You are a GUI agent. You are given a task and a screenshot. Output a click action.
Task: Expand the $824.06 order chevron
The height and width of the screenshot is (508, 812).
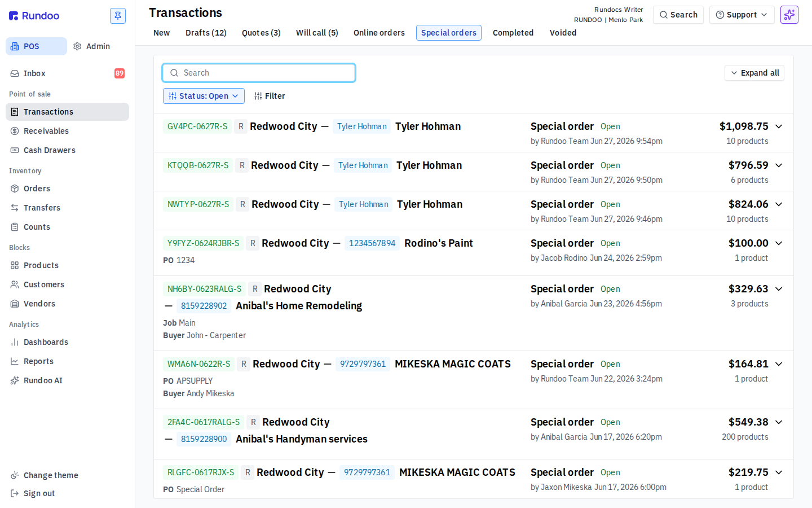click(x=779, y=204)
